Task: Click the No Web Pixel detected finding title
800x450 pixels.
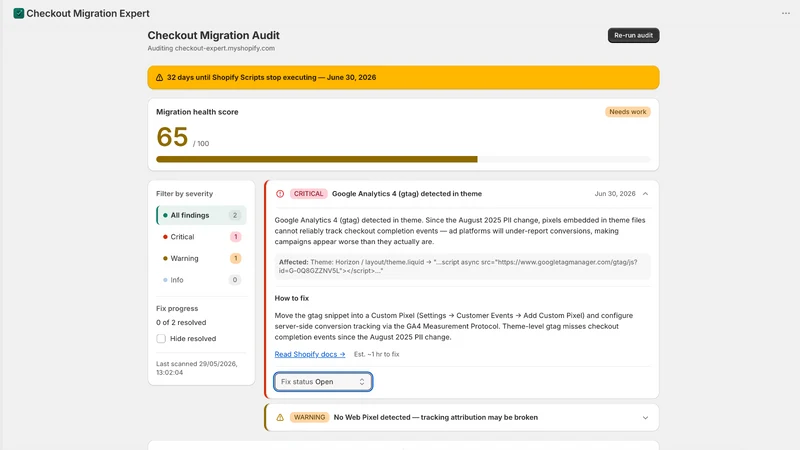Action: [x=435, y=417]
